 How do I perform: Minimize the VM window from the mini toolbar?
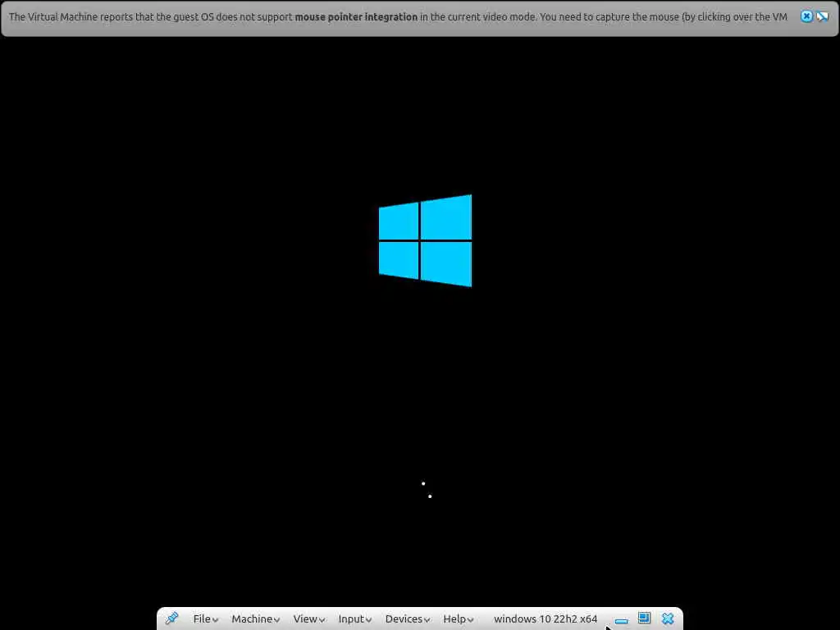(622, 620)
